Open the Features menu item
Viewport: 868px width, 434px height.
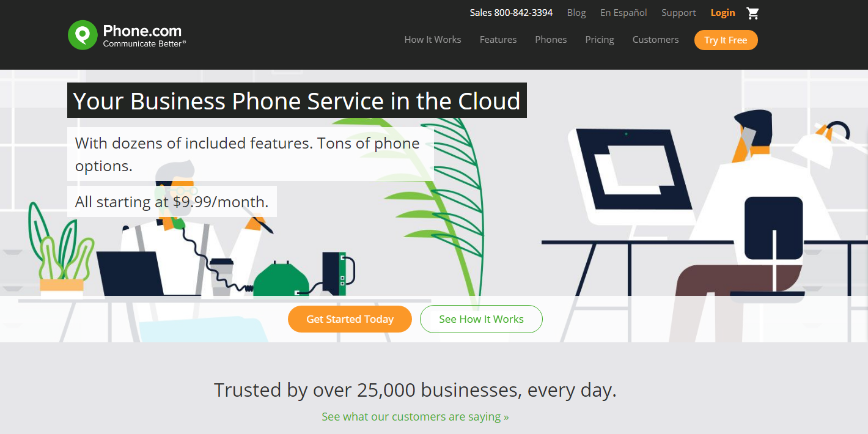point(498,40)
